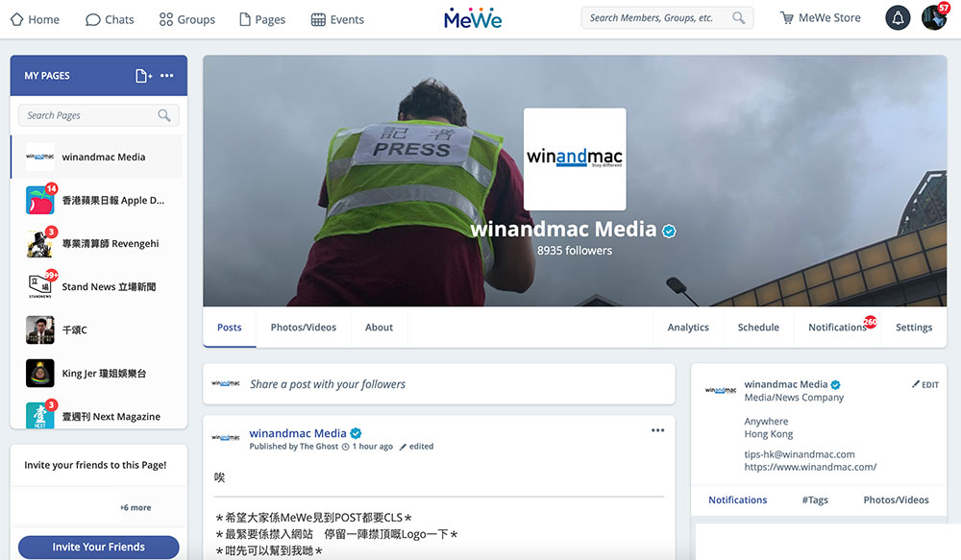
Task: Open the Apple Daily page icon
Action: pyautogui.click(x=39, y=200)
